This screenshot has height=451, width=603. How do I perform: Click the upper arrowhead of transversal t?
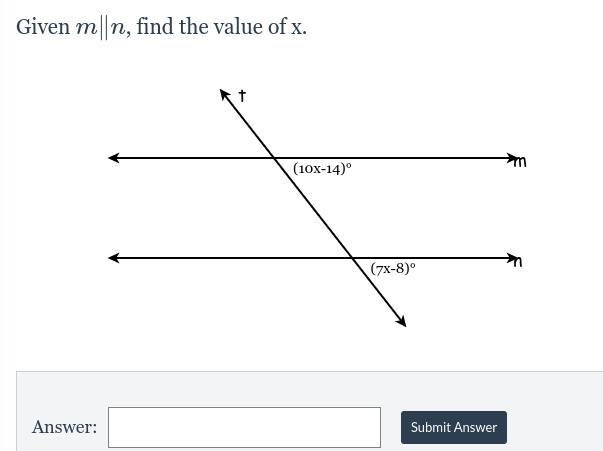point(225,95)
